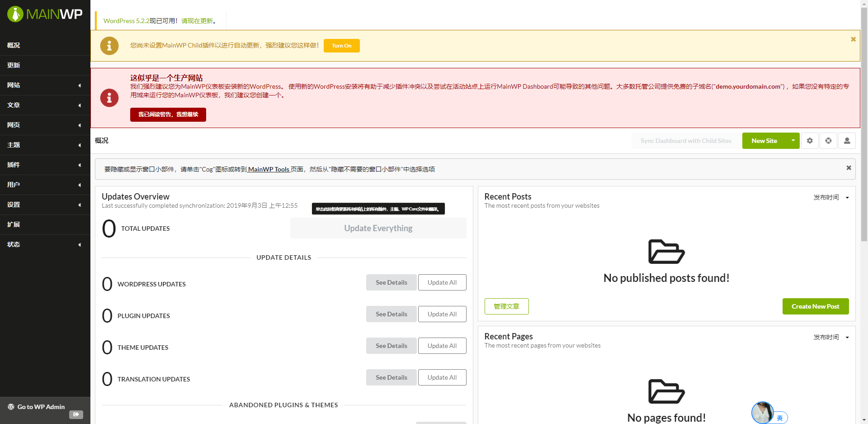This screenshot has height=424, width=868.
Task: Open the 网站 sidebar menu item
Action: pos(45,85)
